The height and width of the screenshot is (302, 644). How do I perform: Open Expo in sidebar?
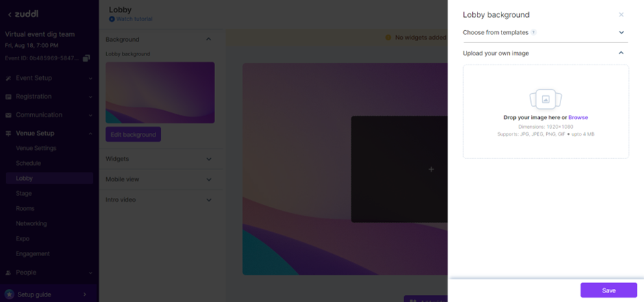23,238
